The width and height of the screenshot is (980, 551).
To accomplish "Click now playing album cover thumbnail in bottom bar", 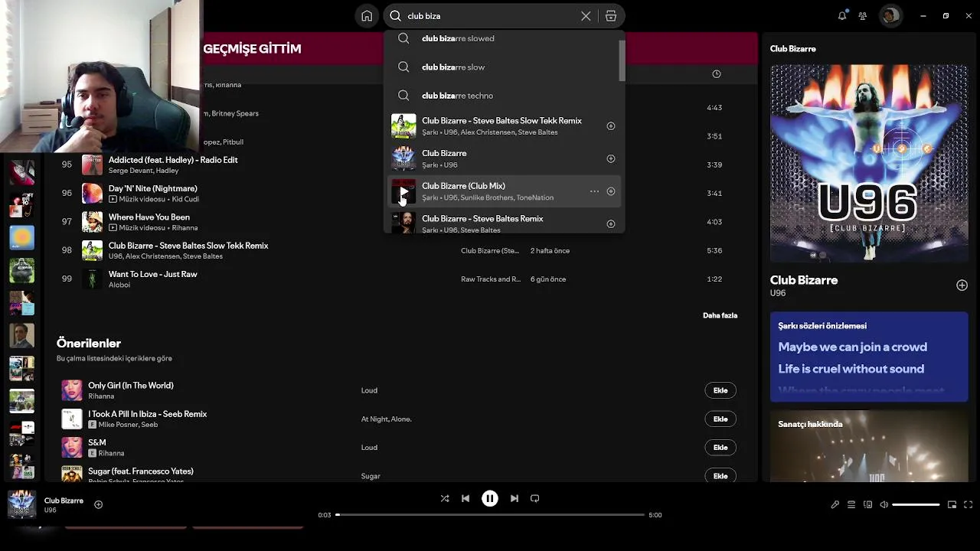I will click(21, 504).
